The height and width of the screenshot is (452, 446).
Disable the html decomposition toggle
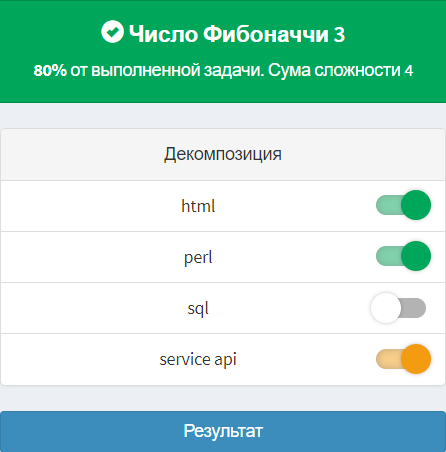click(403, 205)
